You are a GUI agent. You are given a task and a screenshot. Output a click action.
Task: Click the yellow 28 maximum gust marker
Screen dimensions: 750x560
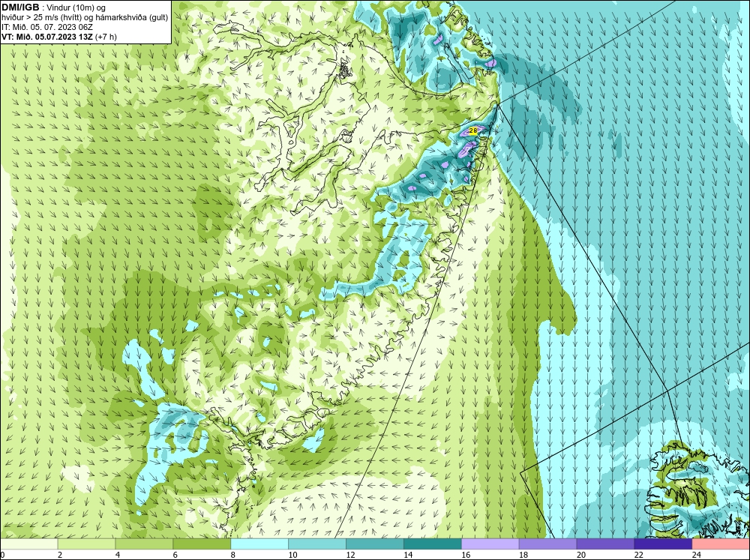[472, 130]
